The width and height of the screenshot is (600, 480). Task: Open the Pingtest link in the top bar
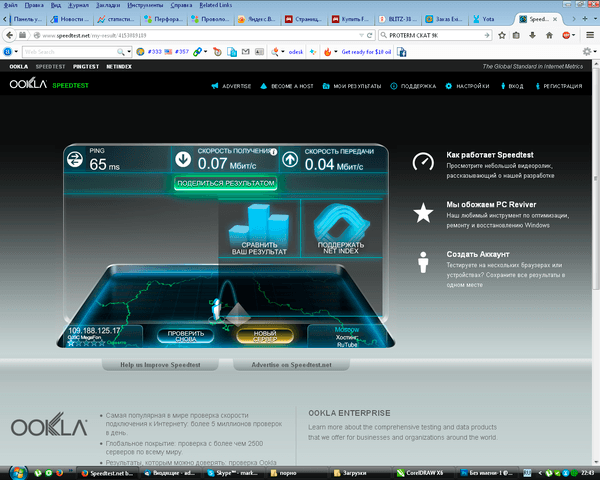(86, 67)
